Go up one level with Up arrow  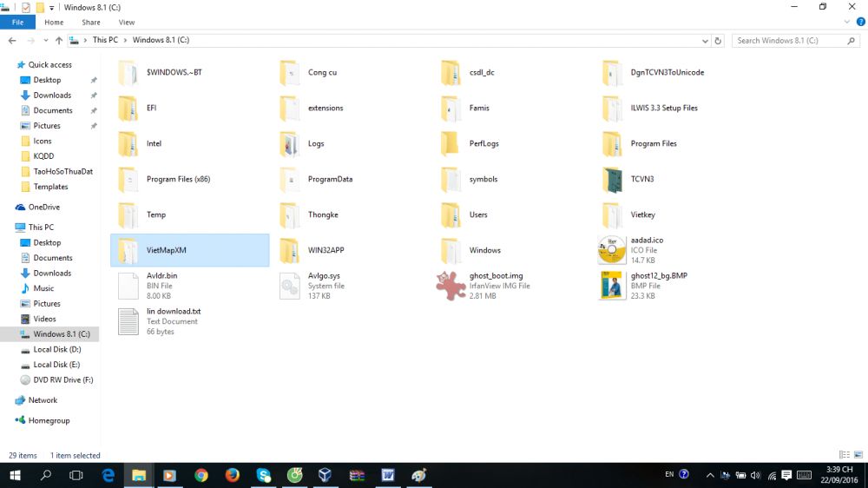coord(59,40)
